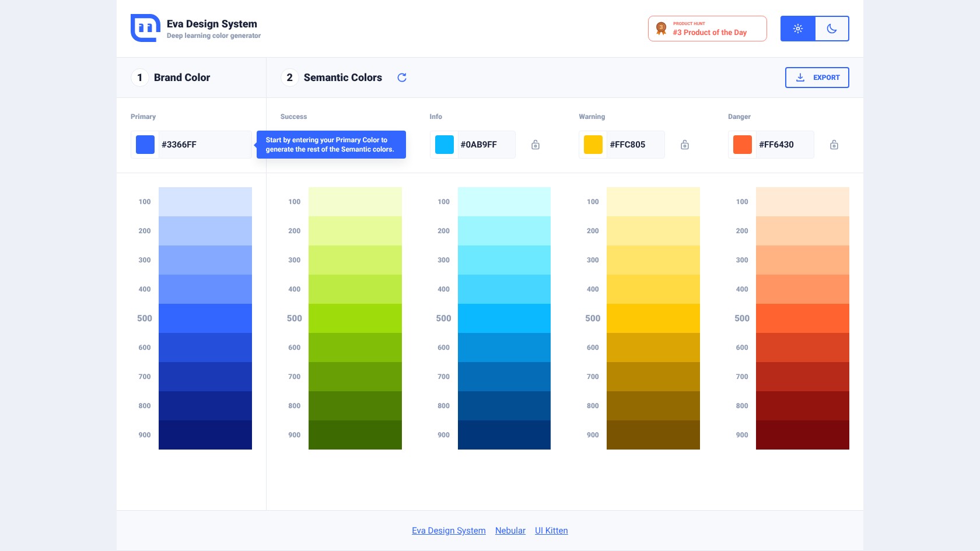Screen dimensions: 980x551
Task: Select the Success 200 shade block
Action: (x=355, y=231)
